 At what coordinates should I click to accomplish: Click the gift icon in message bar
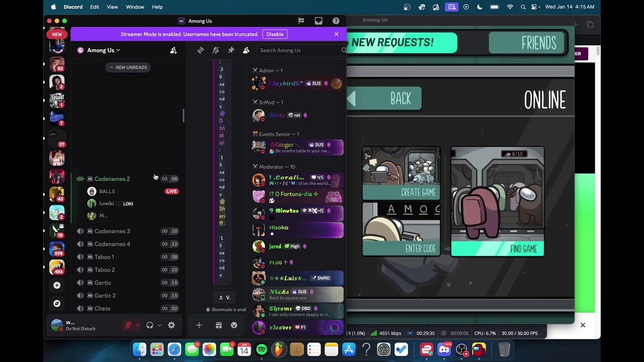(218, 325)
